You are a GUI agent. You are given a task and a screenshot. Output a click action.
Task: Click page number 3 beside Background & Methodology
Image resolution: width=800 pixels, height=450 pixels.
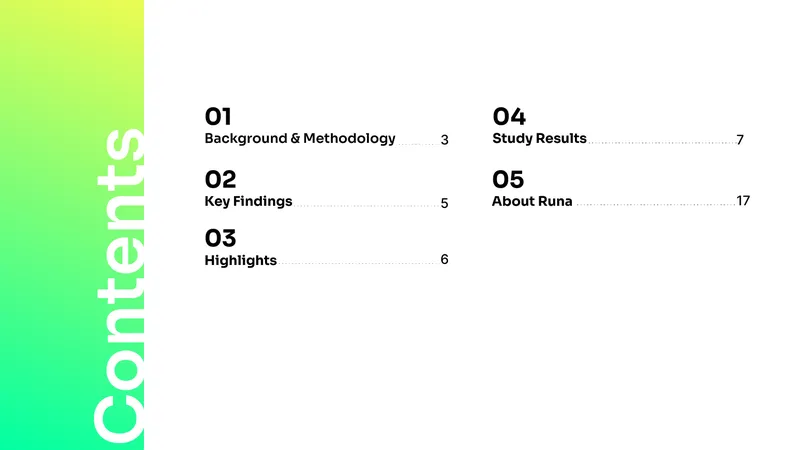tap(444, 140)
